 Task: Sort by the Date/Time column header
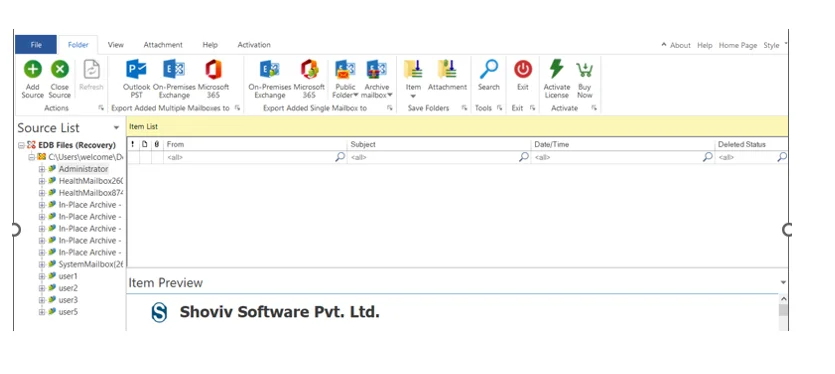tap(623, 144)
